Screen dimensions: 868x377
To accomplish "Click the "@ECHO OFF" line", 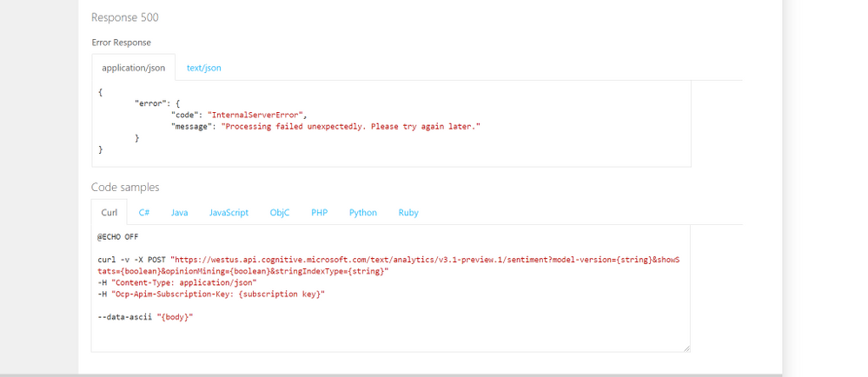I will (118, 236).
